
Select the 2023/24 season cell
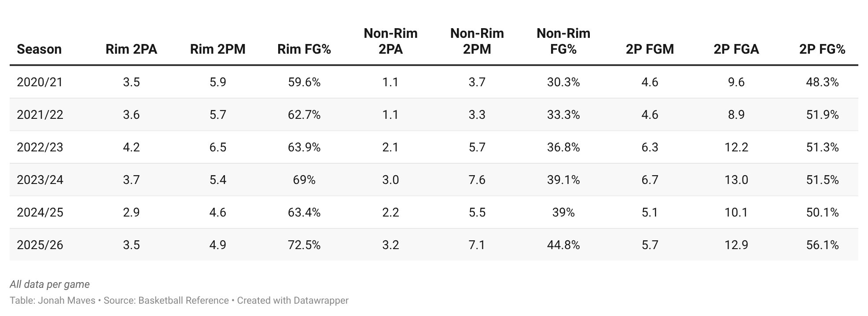pyautogui.click(x=40, y=180)
